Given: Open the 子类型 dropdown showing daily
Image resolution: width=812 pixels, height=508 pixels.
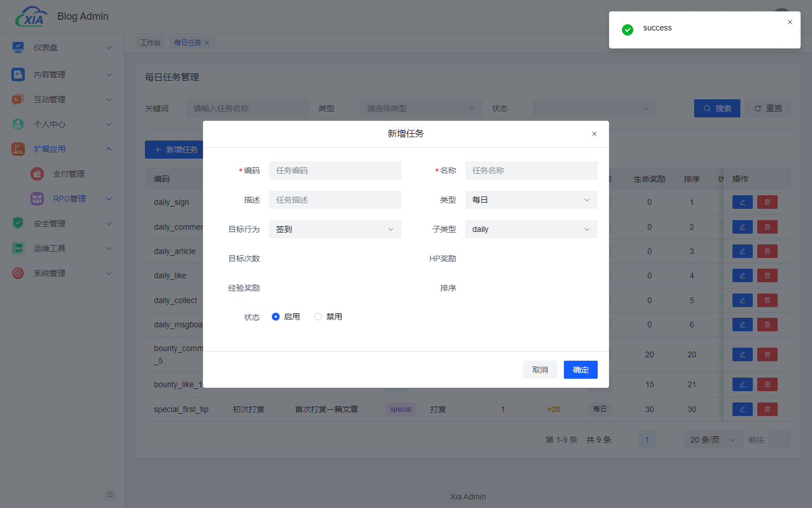Looking at the screenshot, I should [531, 229].
